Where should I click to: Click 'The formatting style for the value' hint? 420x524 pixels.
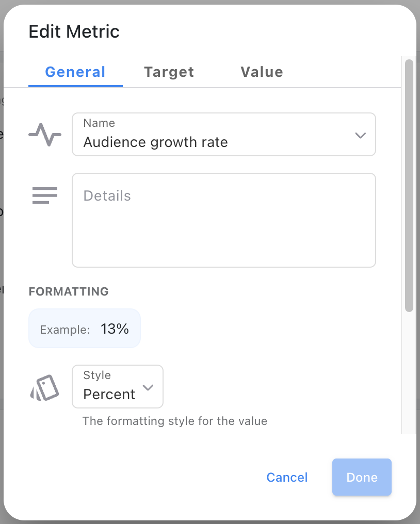[x=175, y=421]
